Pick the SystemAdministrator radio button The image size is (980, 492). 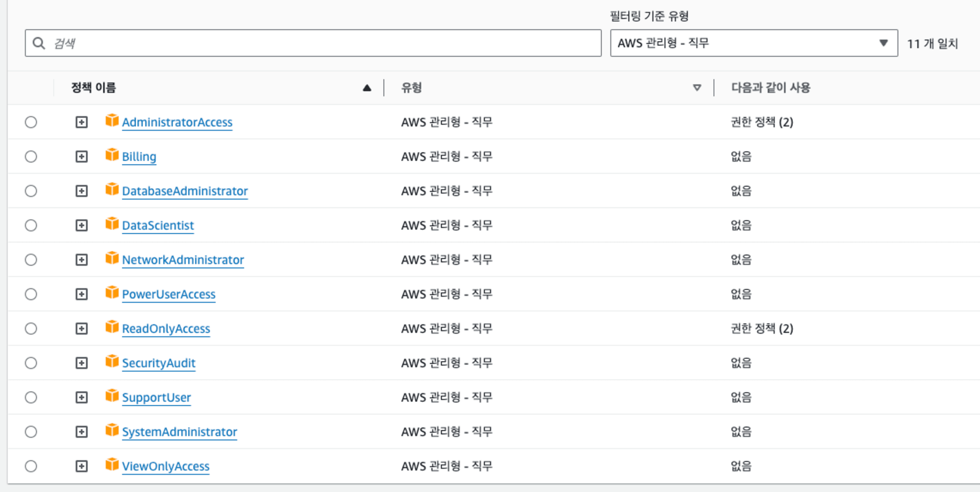pyautogui.click(x=31, y=432)
